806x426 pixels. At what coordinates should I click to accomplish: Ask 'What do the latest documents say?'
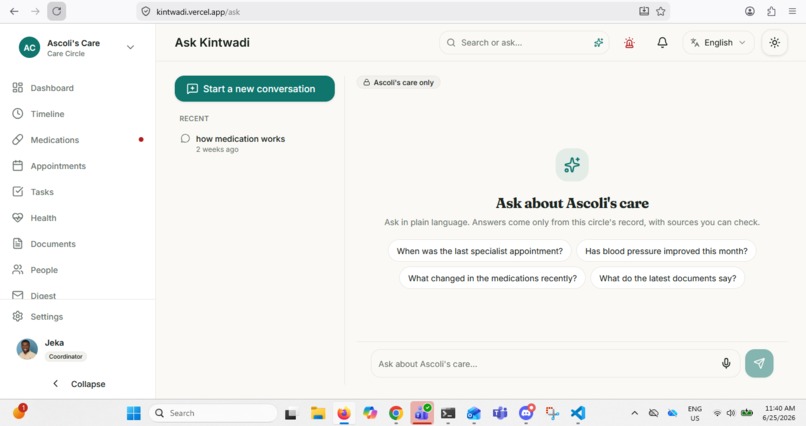click(667, 278)
